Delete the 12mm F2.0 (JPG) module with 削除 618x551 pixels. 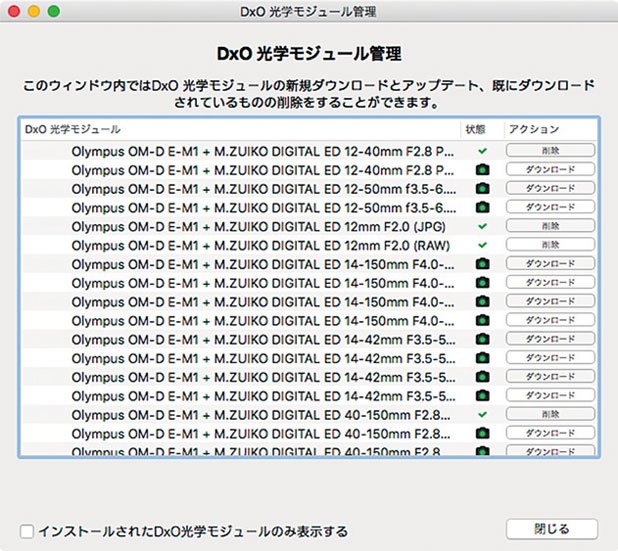pos(550,226)
